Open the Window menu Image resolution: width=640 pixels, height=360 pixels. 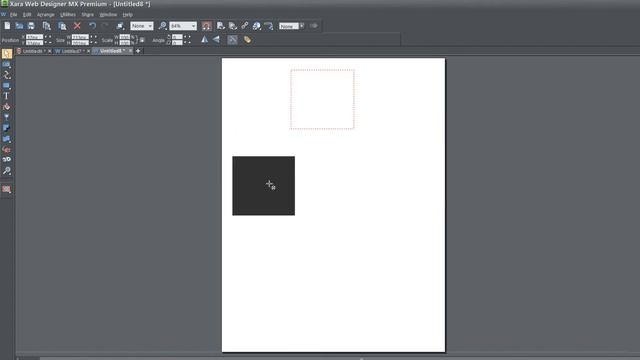[108, 14]
